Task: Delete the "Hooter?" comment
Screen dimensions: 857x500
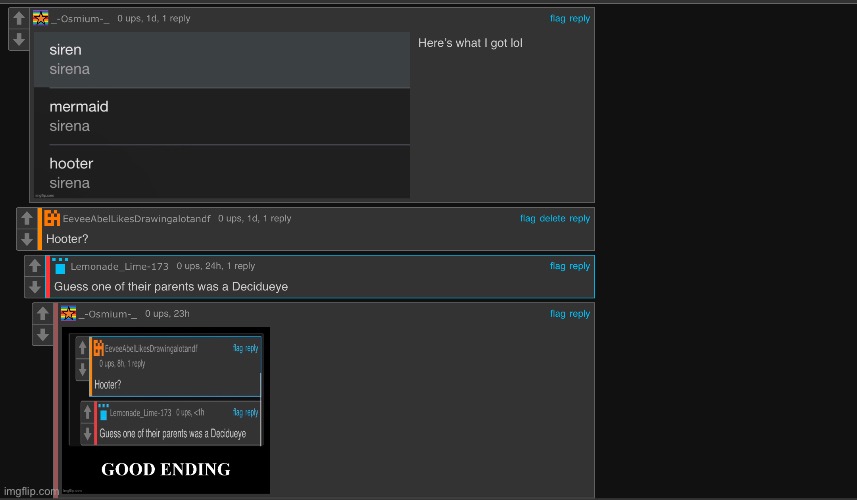Action: tap(552, 218)
